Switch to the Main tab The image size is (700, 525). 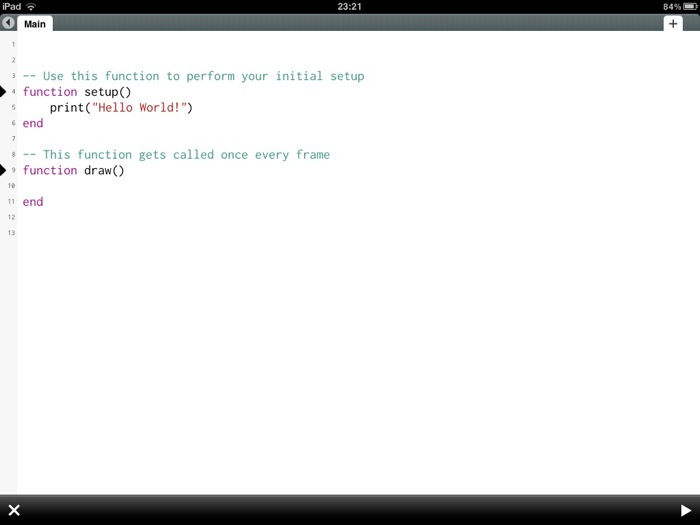35,24
